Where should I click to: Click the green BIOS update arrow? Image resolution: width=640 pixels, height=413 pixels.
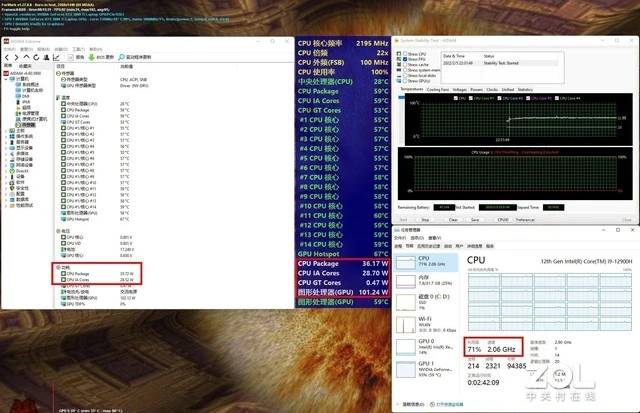coord(91,58)
